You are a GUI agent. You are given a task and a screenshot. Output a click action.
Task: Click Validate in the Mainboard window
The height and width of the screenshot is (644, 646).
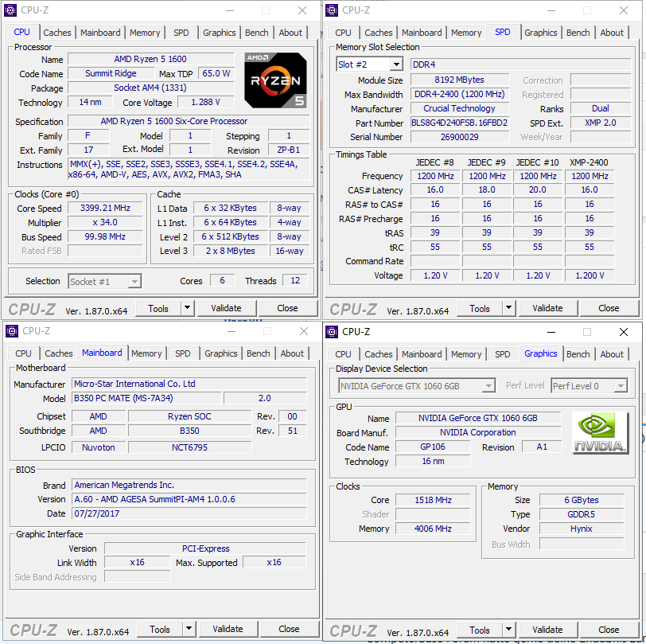228,629
